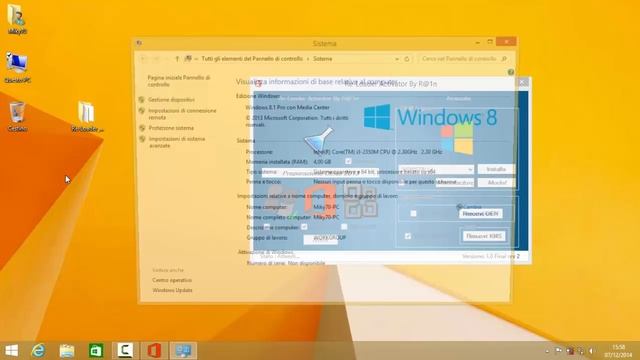Click the taskbar clock showing 15:58

618,351
